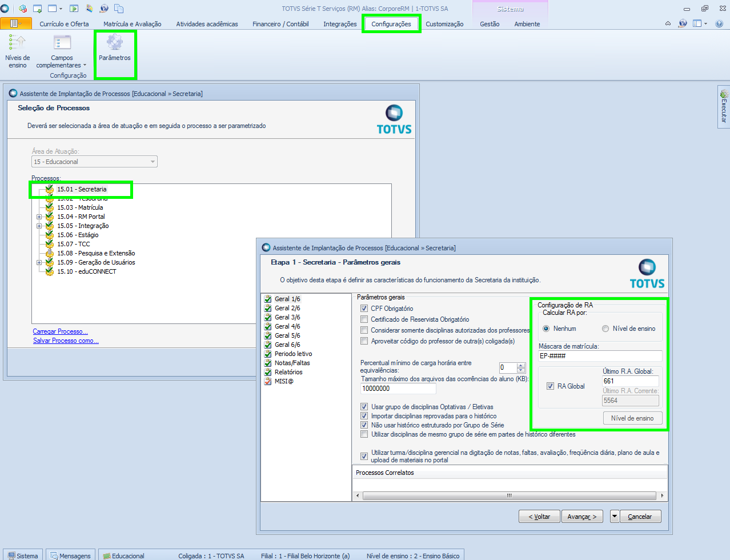Click the colored cube icon in quick access toolbar

tap(23, 9)
